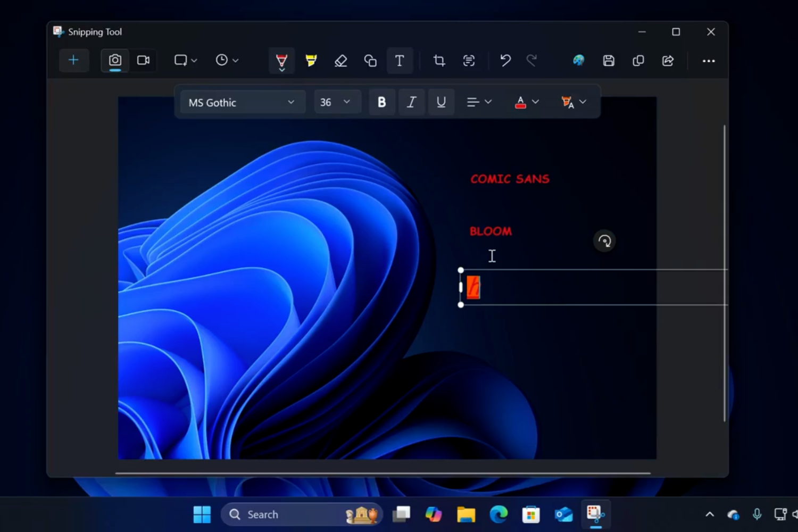Image resolution: width=798 pixels, height=532 pixels.
Task: Switch to screenshot capture mode
Action: click(115, 60)
